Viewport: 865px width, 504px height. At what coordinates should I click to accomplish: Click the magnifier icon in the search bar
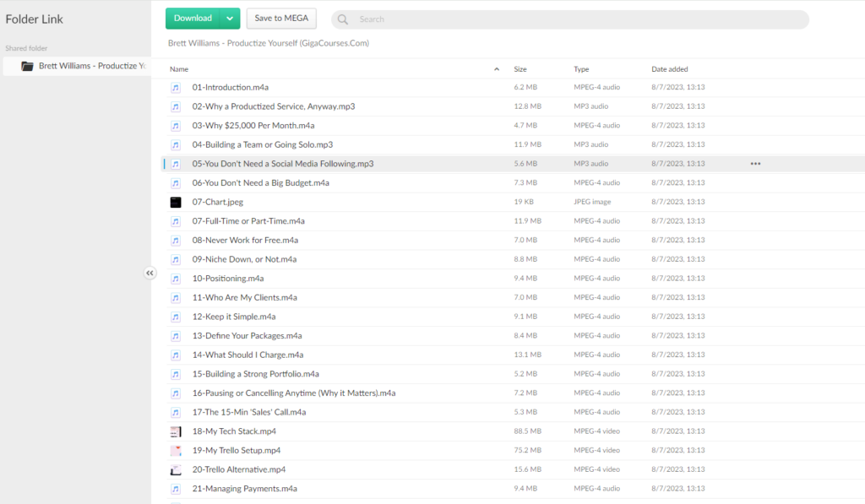(344, 19)
